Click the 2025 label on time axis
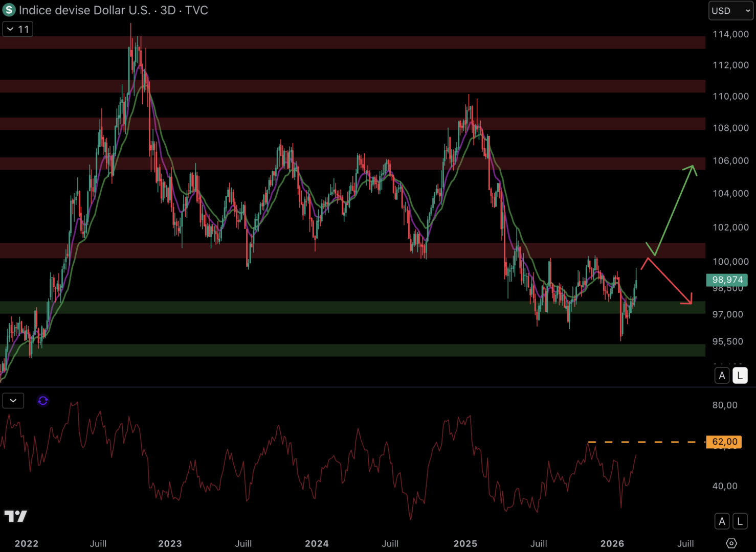756x552 pixels. [x=465, y=543]
